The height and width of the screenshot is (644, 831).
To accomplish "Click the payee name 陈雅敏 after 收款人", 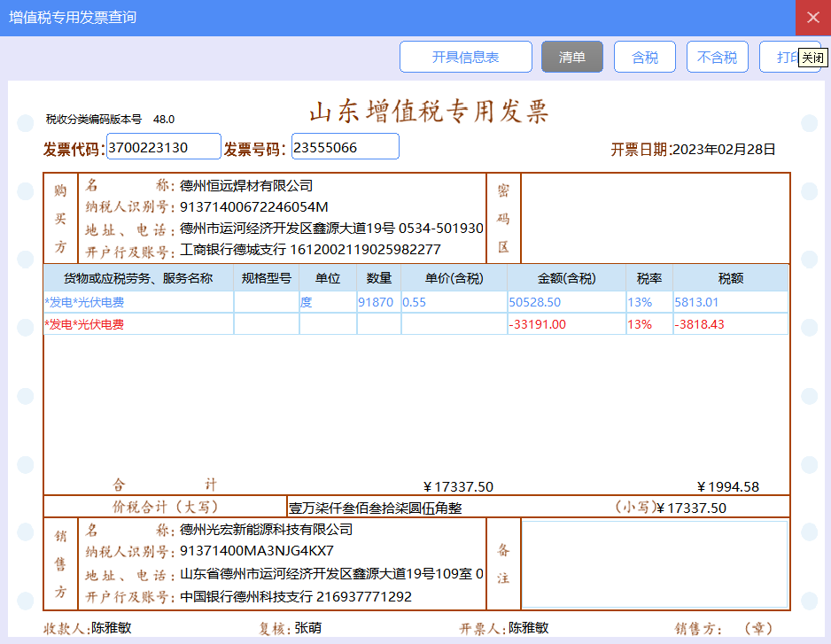I will (x=112, y=627).
